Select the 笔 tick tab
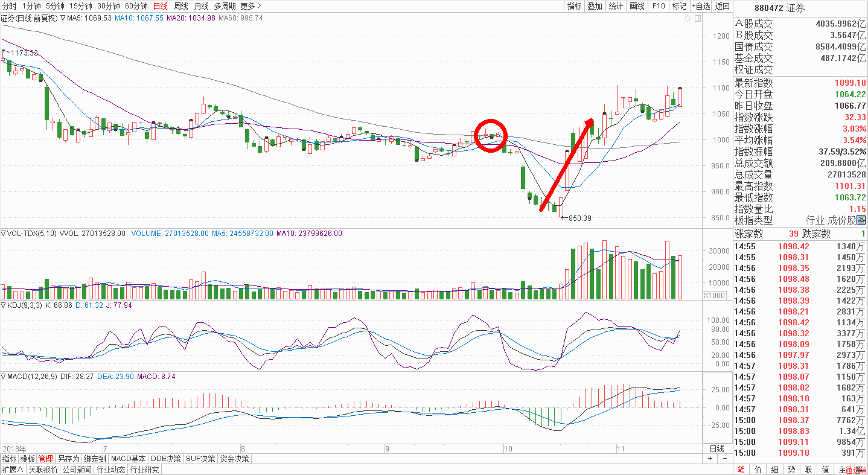Viewport: 868px width, 475px height. click(x=741, y=470)
